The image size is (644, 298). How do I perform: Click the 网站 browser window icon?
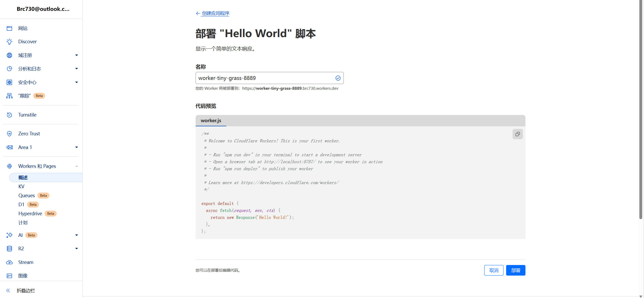click(10, 28)
